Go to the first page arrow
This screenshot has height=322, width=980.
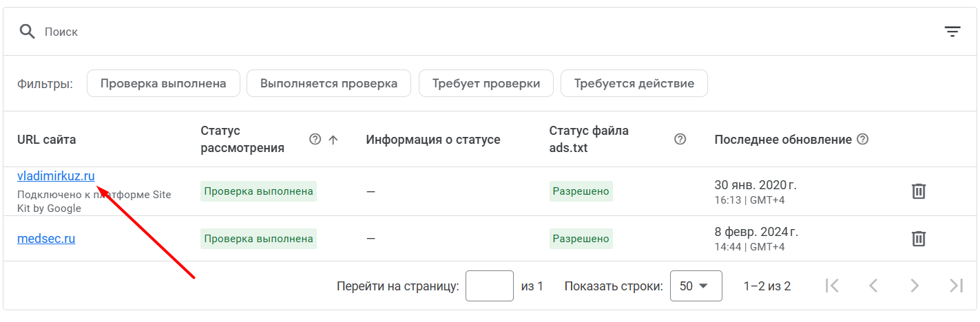832,286
